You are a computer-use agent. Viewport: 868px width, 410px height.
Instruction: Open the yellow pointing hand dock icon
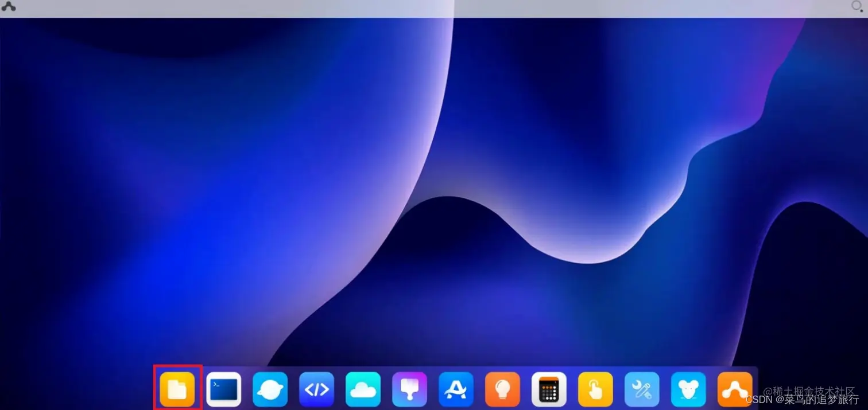click(596, 389)
